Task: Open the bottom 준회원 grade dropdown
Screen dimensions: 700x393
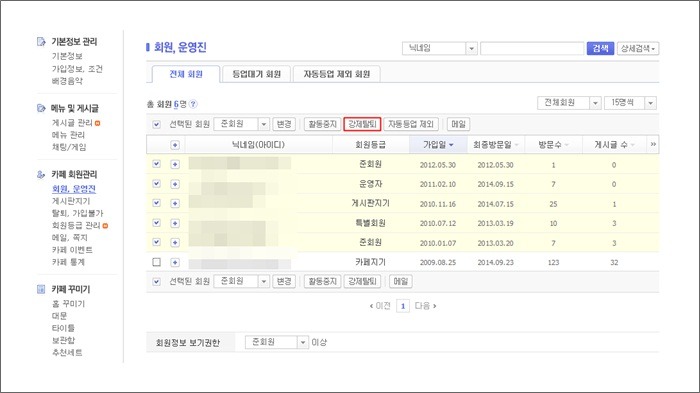Action: [x=242, y=281]
